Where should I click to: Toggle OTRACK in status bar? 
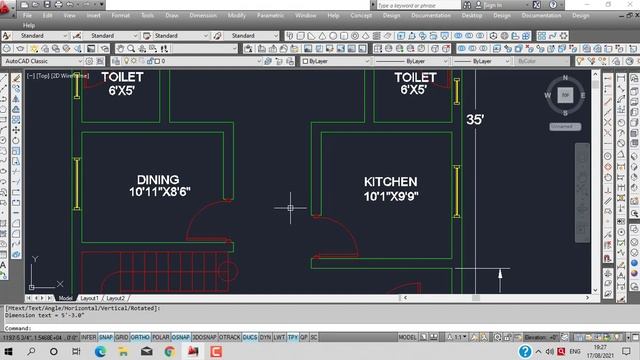(x=230, y=338)
